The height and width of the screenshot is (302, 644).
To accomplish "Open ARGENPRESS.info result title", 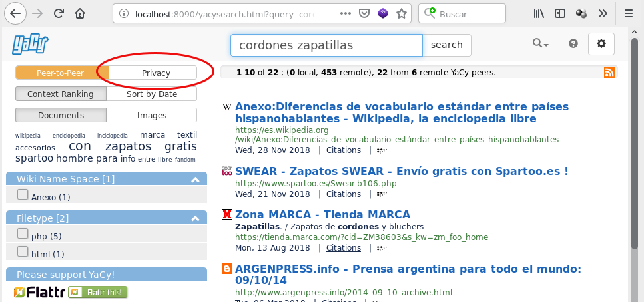I will click(x=408, y=275).
